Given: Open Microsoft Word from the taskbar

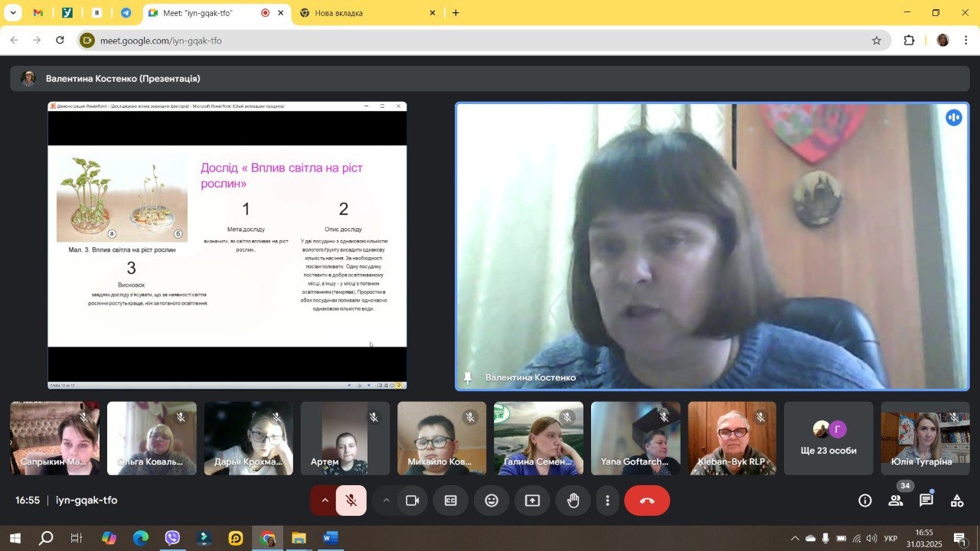Looking at the screenshot, I should [330, 539].
